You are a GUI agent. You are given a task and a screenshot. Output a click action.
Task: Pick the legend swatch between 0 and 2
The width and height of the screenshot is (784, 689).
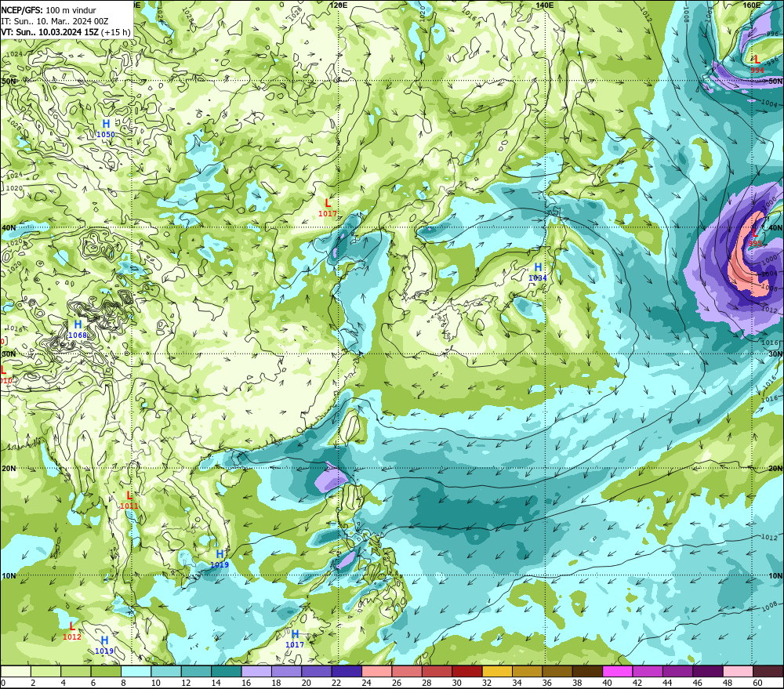(x=16, y=671)
